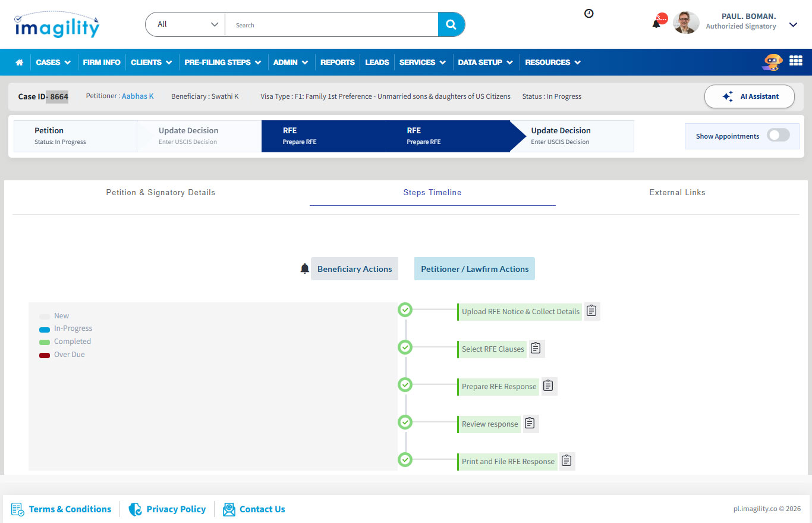This screenshot has width=812, height=523.
Task: Open the notifications bell in header
Action: pos(656,24)
